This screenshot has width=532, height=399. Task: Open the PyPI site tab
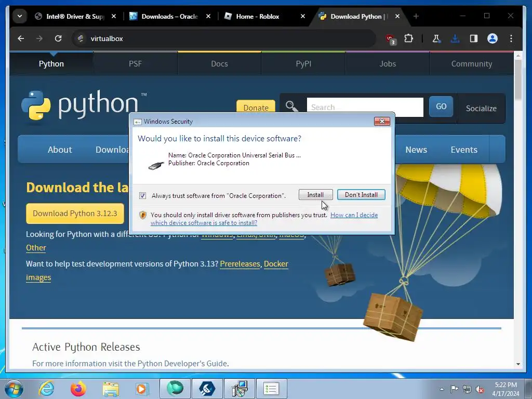(303, 64)
